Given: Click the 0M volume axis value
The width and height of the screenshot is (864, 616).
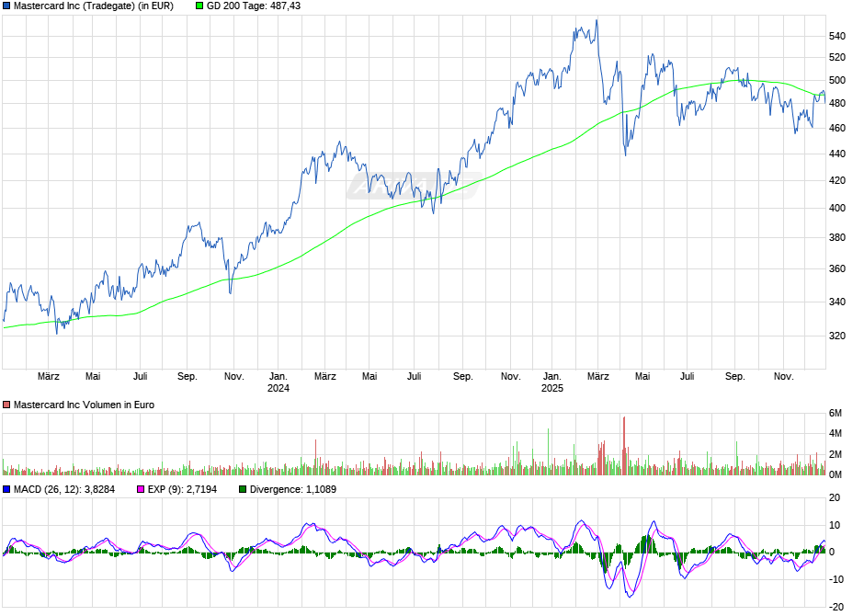Looking at the screenshot, I should (836, 475).
